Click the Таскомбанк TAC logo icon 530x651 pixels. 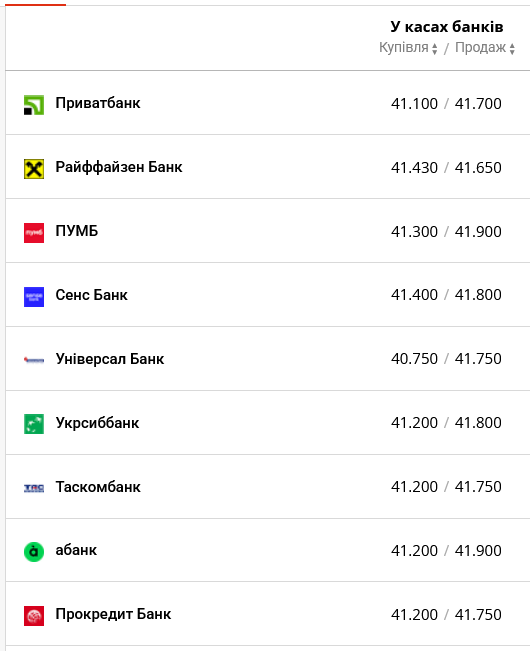click(34, 488)
